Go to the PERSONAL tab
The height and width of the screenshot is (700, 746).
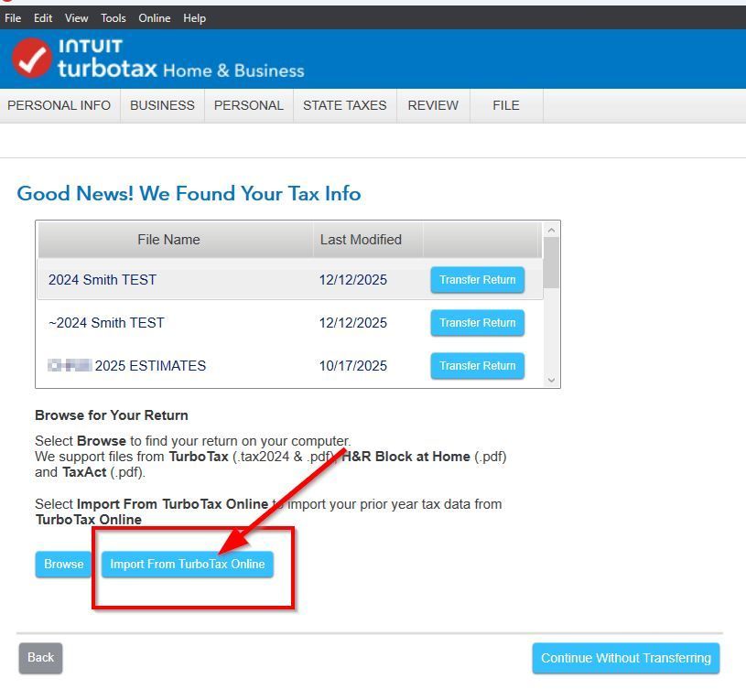(x=249, y=105)
